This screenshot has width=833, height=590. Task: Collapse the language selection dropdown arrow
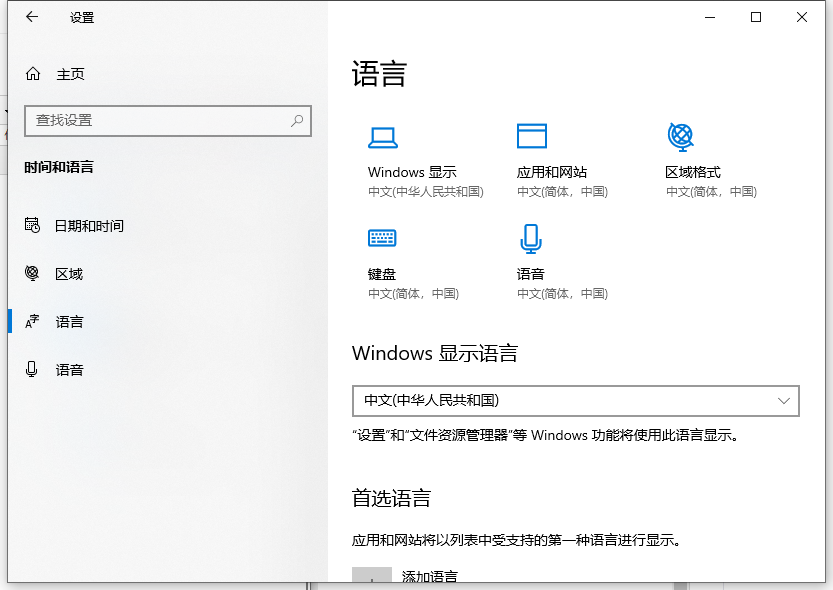coord(784,401)
